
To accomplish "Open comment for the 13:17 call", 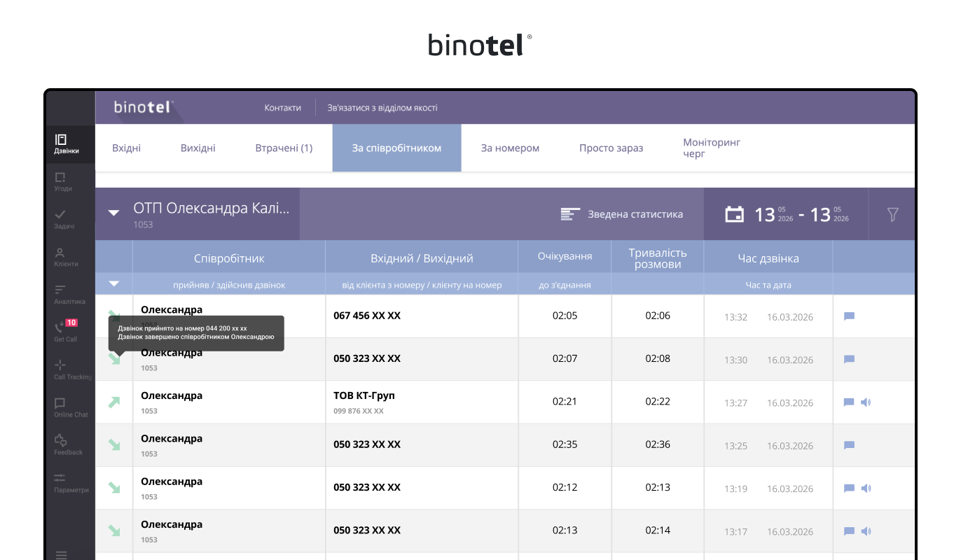I will tap(849, 531).
